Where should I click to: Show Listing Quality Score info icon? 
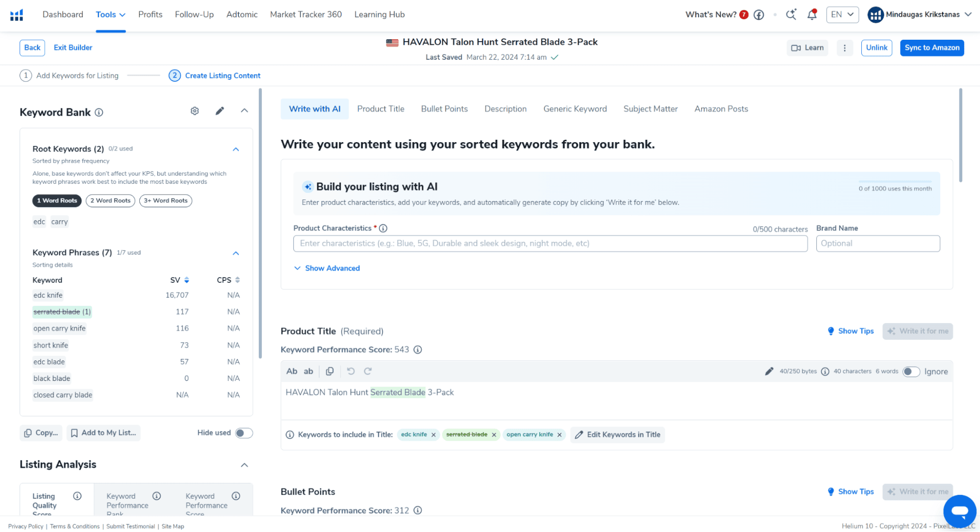[77, 496]
